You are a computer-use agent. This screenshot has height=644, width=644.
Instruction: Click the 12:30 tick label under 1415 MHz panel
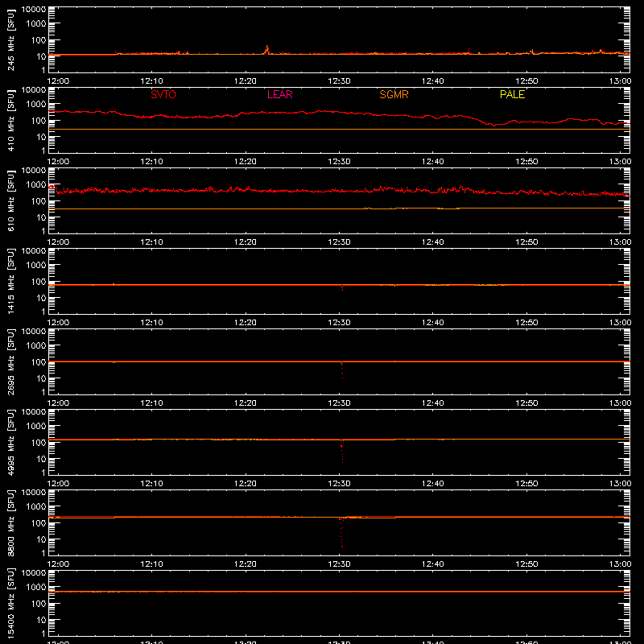pos(339,323)
